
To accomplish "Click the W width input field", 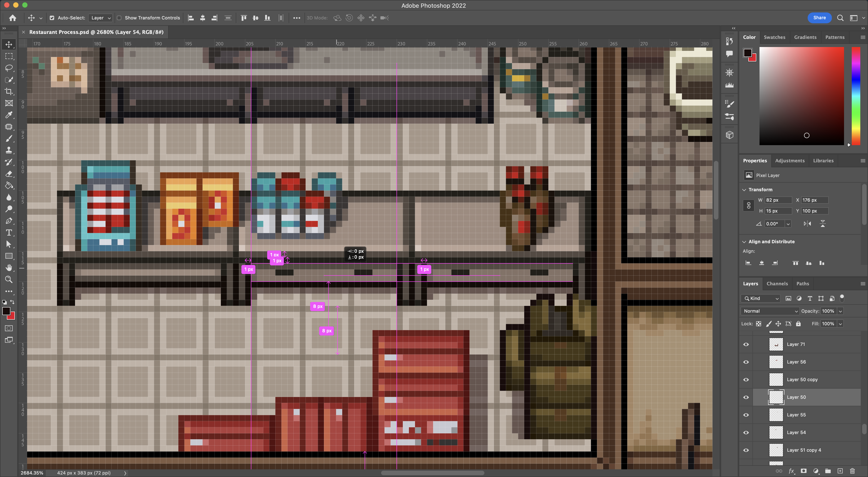I will tap(778, 200).
